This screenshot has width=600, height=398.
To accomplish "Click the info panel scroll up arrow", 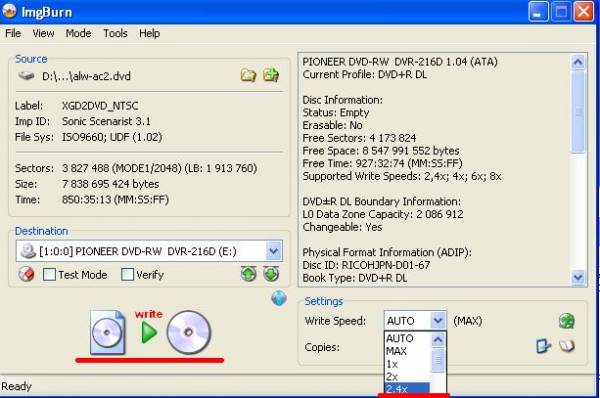I will coord(578,62).
